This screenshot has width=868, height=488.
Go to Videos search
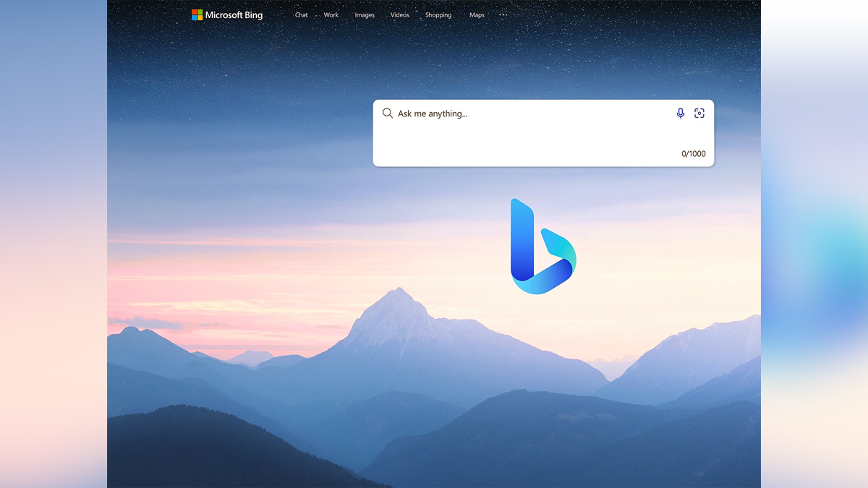click(400, 15)
